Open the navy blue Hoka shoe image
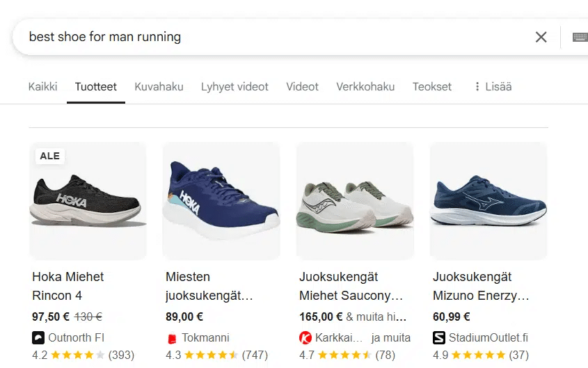588x368 pixels. tap(221, 201)
